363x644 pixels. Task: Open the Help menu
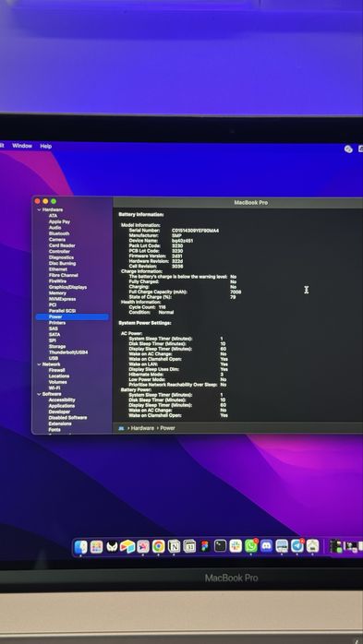tap(45, 146)
